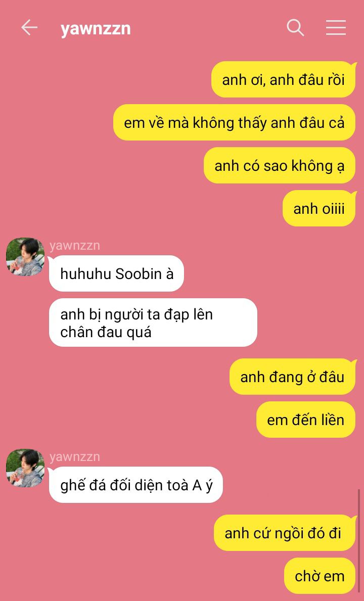Screen dimensions: 364x601
Task: Open the hamburger menu icon
Action: tap(336, 28)
